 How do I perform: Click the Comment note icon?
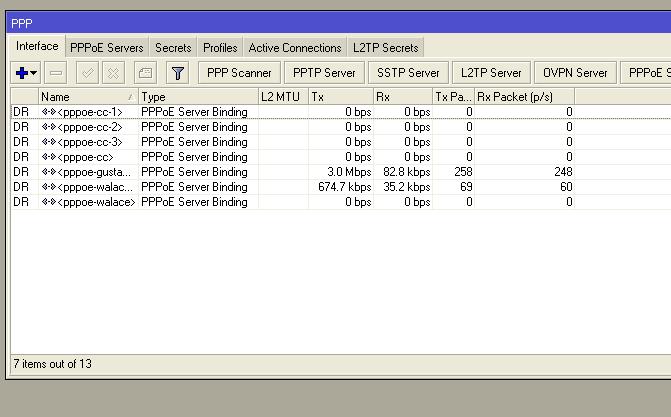[x=145, y=73]
